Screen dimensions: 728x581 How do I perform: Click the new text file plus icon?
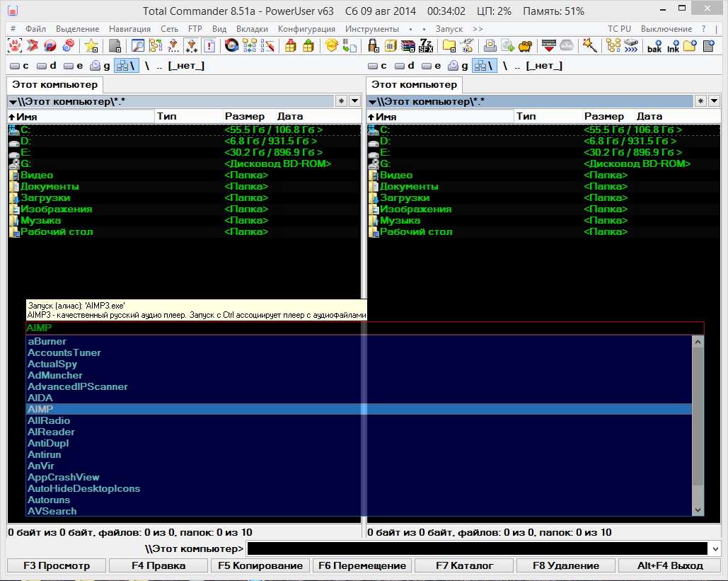708,45
